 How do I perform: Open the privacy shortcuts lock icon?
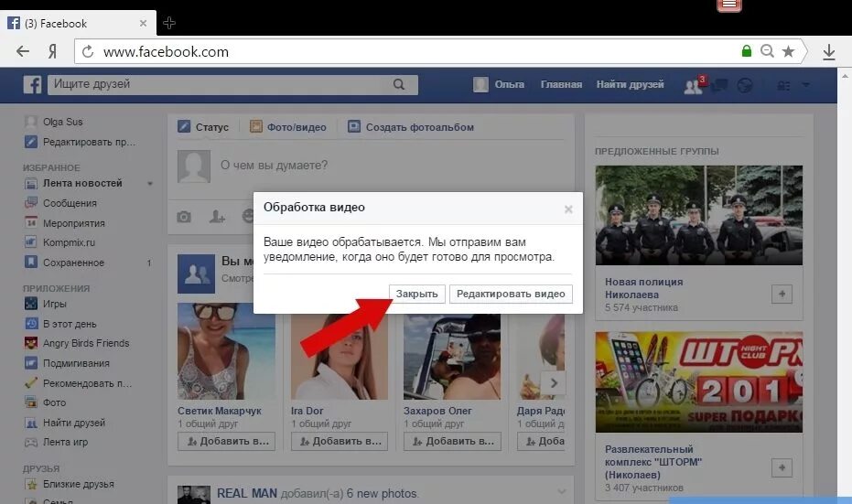click(x=783, y=86)
